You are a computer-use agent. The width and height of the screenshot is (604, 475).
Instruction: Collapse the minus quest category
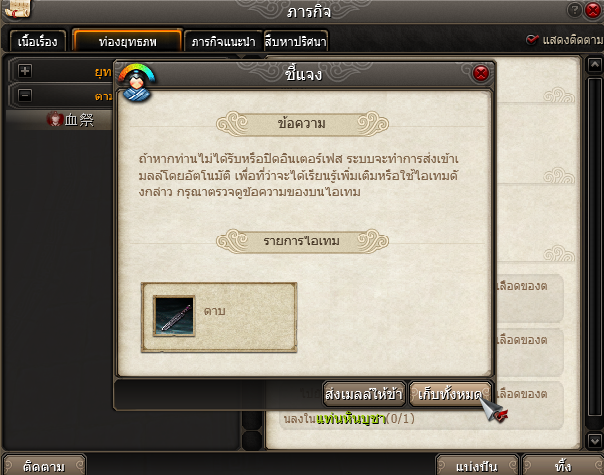pos(25,95)
